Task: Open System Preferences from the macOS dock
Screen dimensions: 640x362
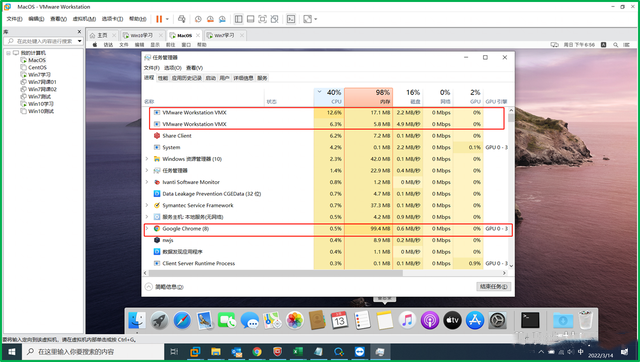Action: tap(498, 320)
